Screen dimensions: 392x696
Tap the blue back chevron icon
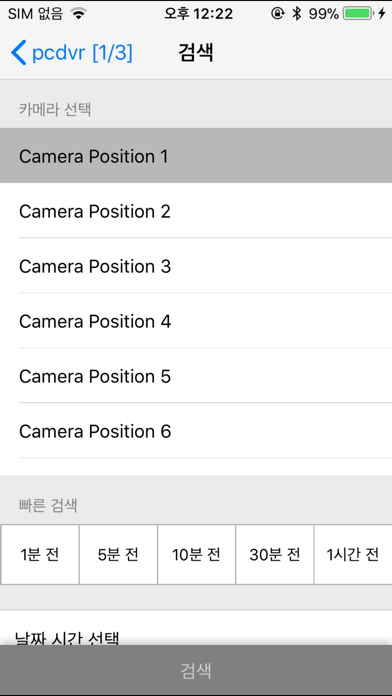click(19, 53)
